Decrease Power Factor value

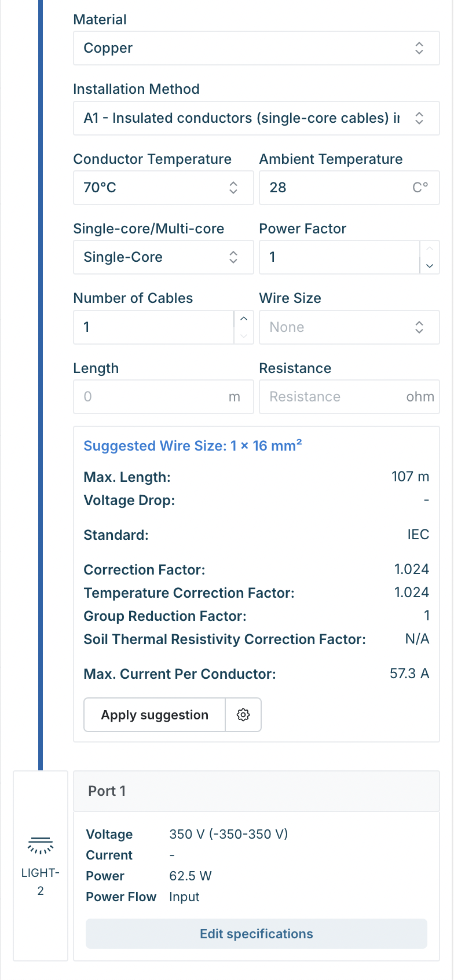(x=430, y=265)
